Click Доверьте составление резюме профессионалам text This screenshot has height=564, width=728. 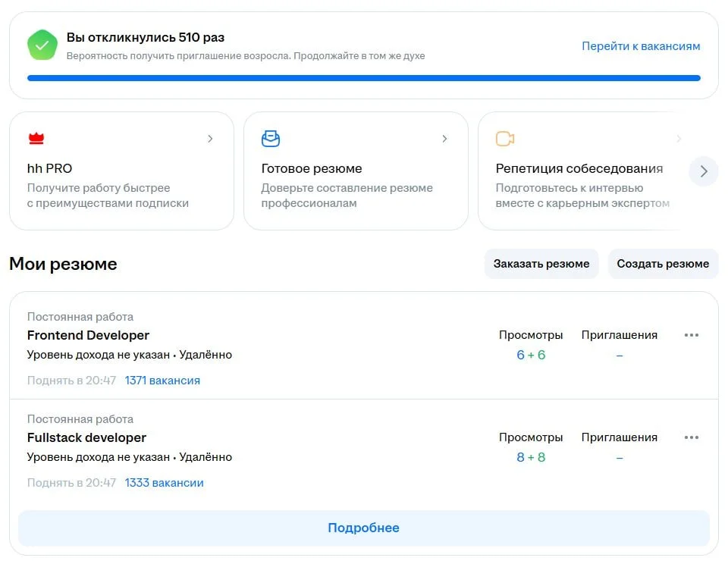click(x=347, y=196)
